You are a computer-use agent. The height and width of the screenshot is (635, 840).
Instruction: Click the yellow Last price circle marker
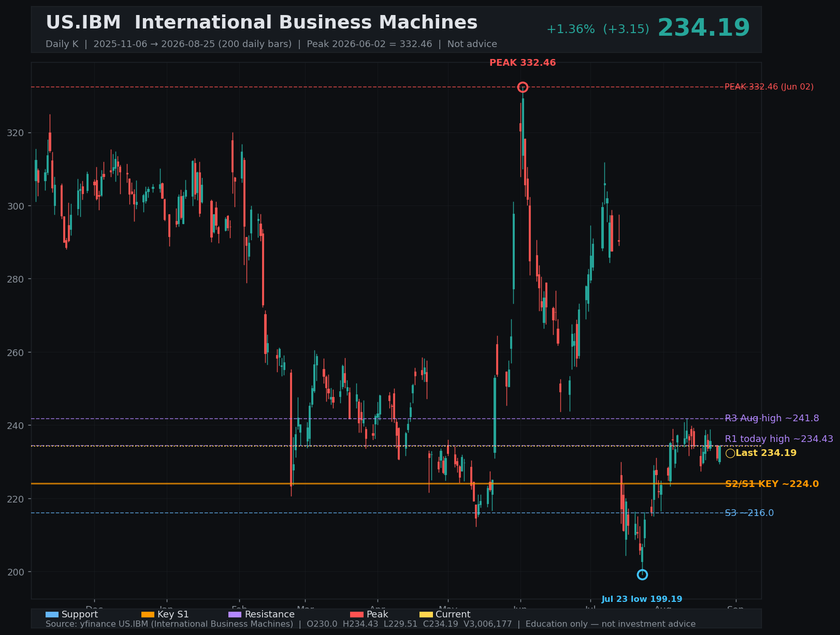pos(730,453)
